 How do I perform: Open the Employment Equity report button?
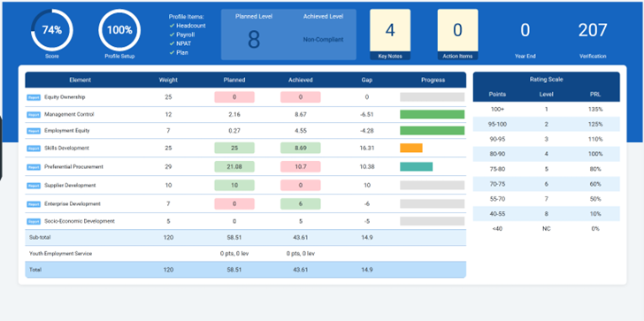click(34, 131)
